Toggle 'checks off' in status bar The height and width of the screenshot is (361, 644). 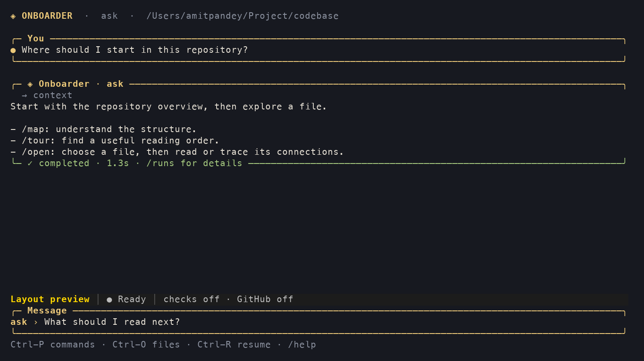click(191, 299)
